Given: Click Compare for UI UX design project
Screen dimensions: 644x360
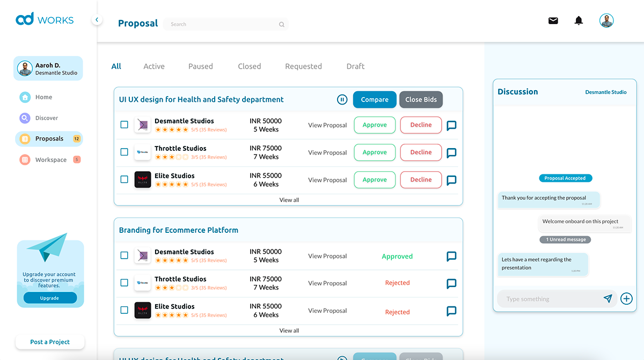Looking at the screenshot, I should click(x=375, y=100).
